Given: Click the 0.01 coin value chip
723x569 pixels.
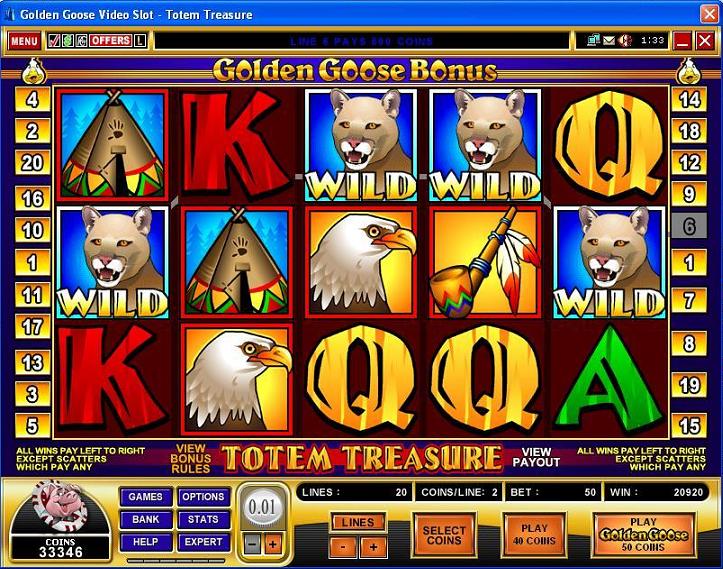Looking at the screenshot, I should [x=262, y=507].
